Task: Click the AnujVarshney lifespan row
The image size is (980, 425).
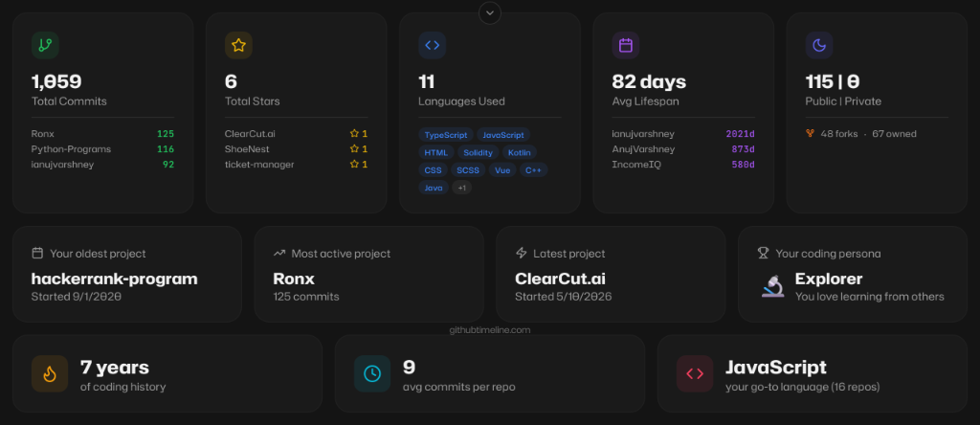Action: tap(683, 149)
